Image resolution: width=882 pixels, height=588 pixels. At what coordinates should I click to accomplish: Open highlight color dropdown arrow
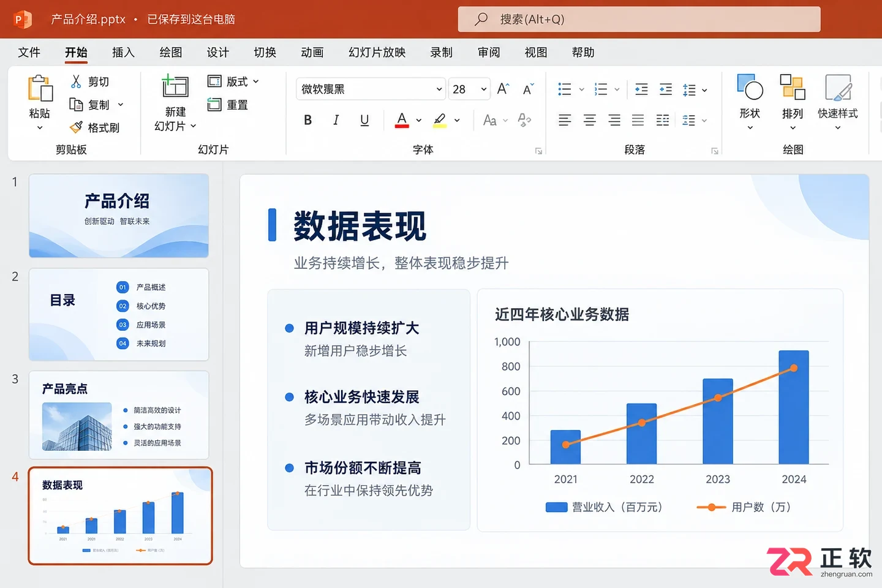click(x=457, y=121)
